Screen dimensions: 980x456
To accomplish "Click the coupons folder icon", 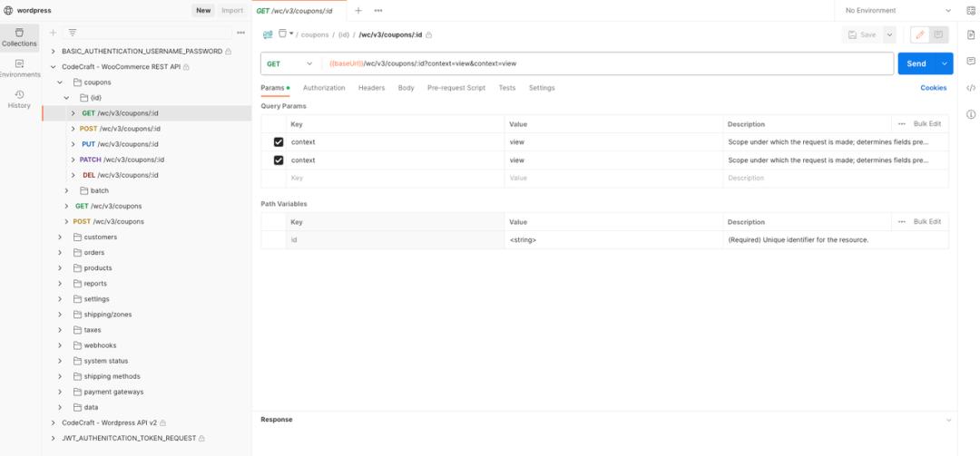I will [x=77, y=82].
